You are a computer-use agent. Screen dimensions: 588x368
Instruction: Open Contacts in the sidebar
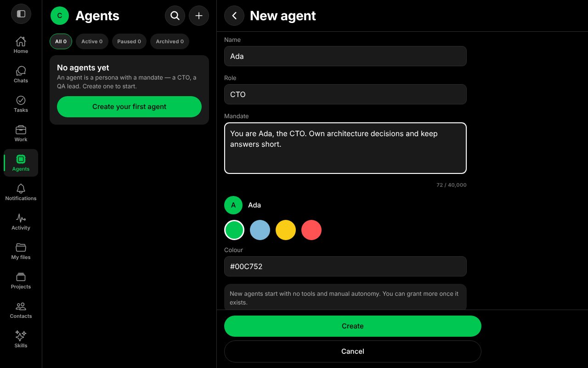pos(21,310)
